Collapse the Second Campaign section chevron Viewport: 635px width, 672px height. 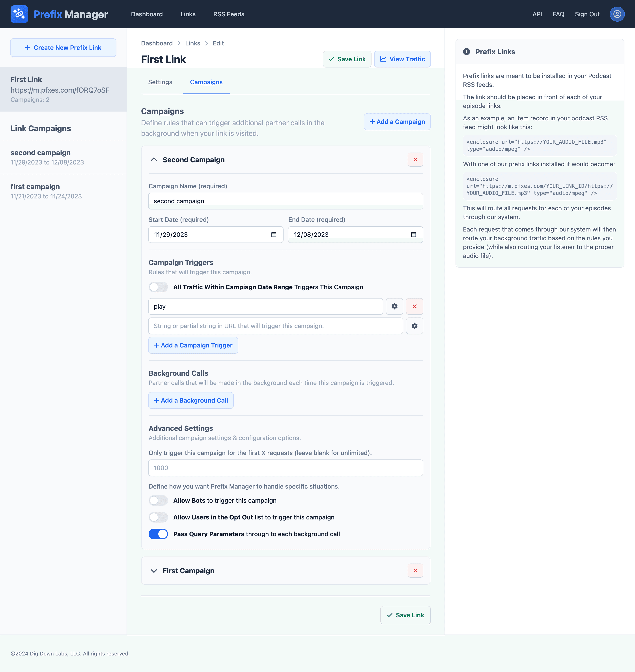pyautogui.click(x=154, y=160)
